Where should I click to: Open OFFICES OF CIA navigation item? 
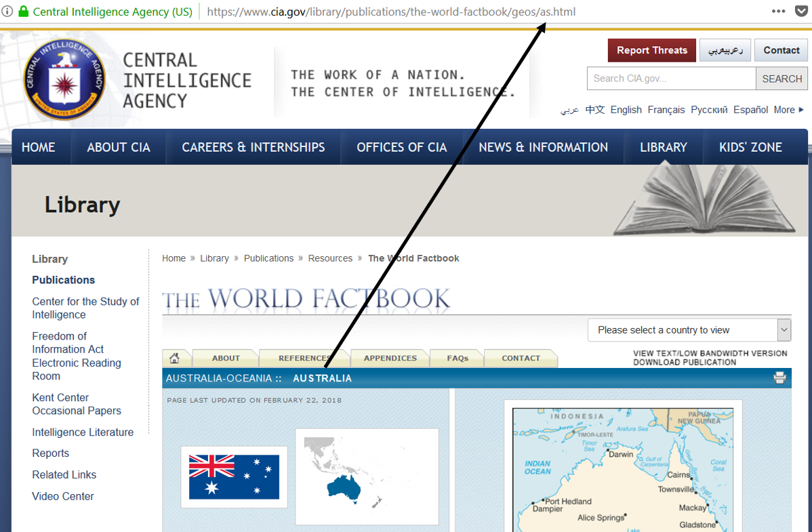(402, 147)
